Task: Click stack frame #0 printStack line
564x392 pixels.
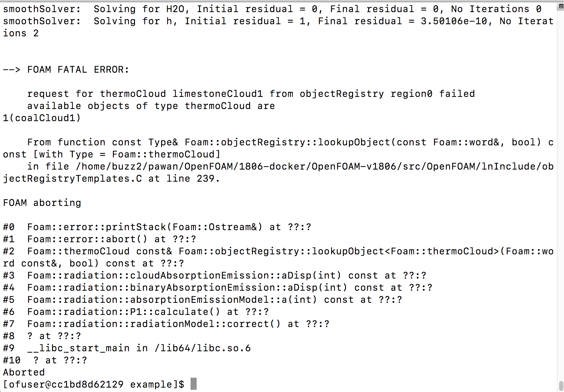Action: coord(157,227)
